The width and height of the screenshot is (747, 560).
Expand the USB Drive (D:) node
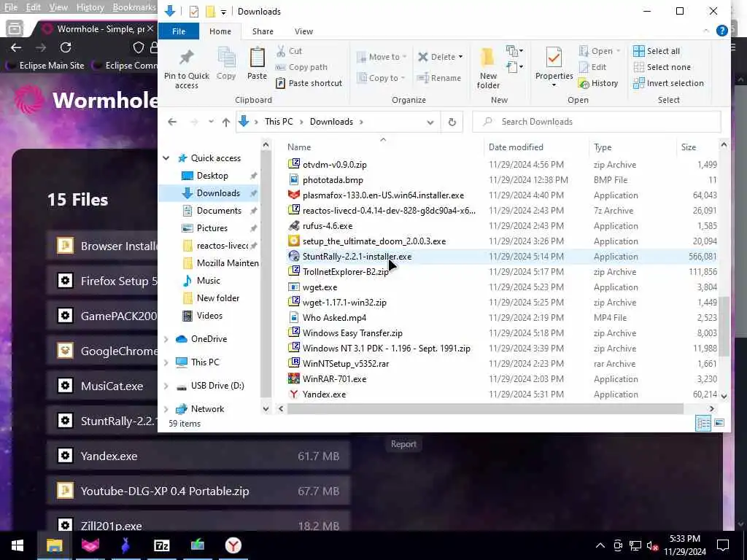[166, 386]
